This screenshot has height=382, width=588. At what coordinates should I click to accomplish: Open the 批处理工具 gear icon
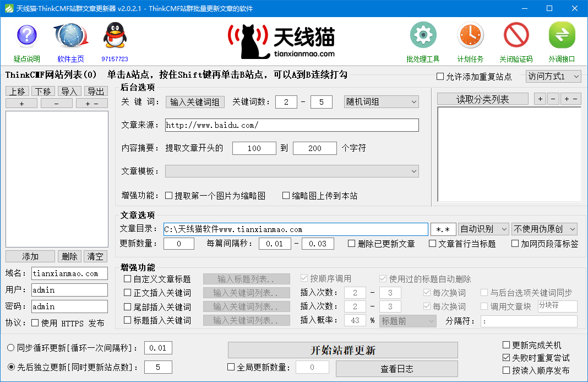(x=423, y=35)
